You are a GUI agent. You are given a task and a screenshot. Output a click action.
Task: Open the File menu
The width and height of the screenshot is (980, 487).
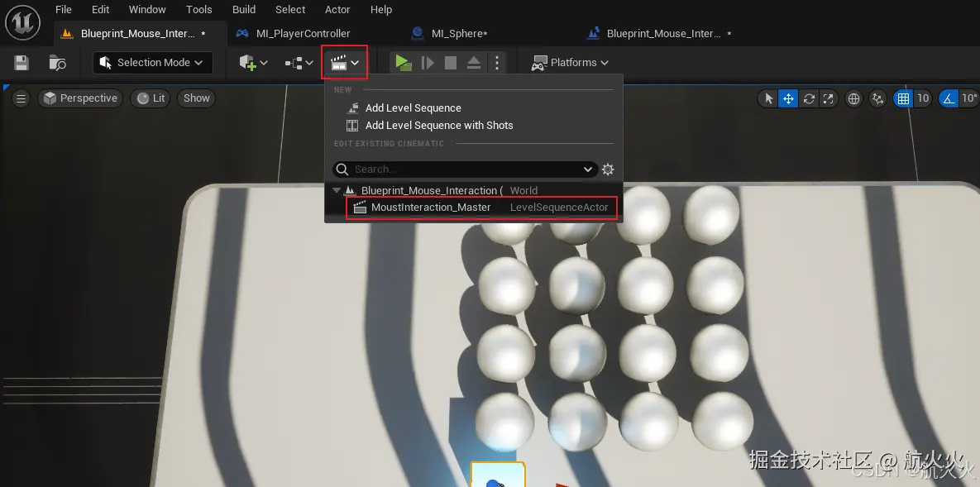click(x=63, y=9)
